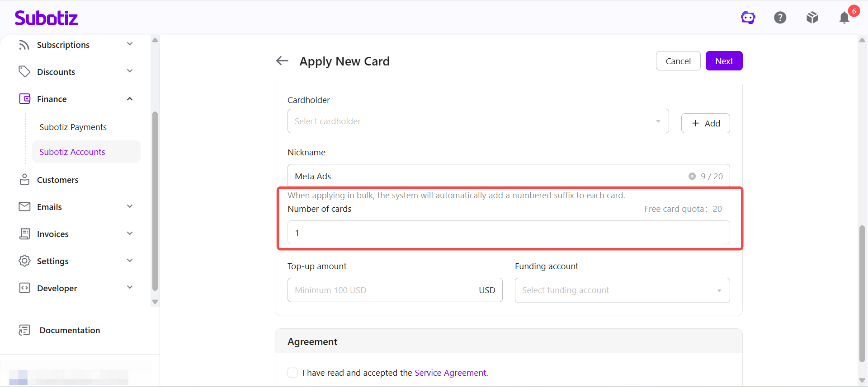Click the package box icon in header
The image size is (868, 387).
(812, 18)
